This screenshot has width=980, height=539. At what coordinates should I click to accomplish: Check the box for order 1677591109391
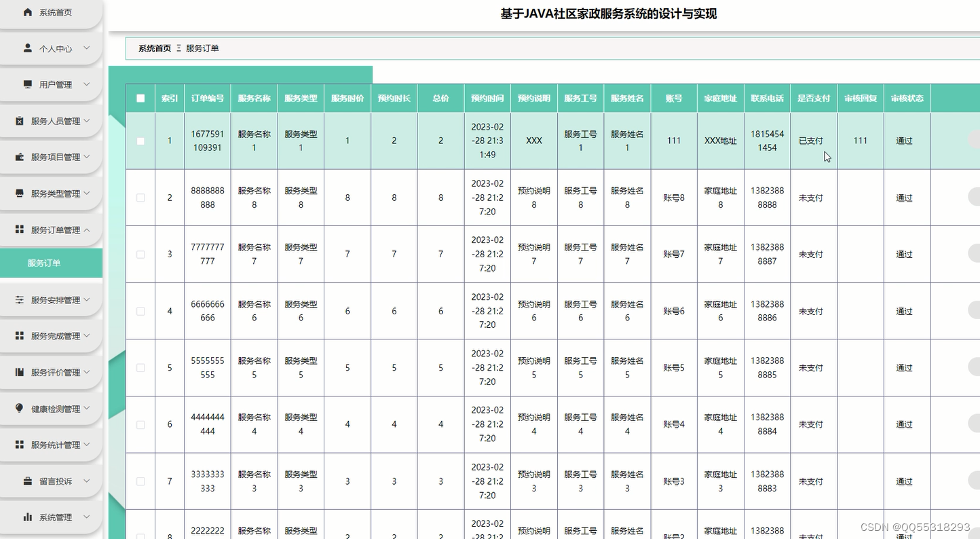tap(140, 141)
